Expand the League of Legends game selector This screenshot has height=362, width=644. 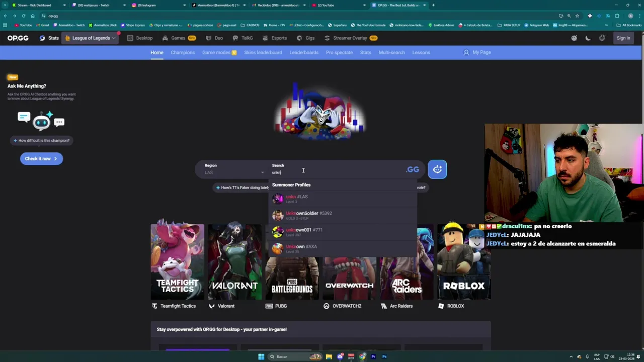pos(91,38)
